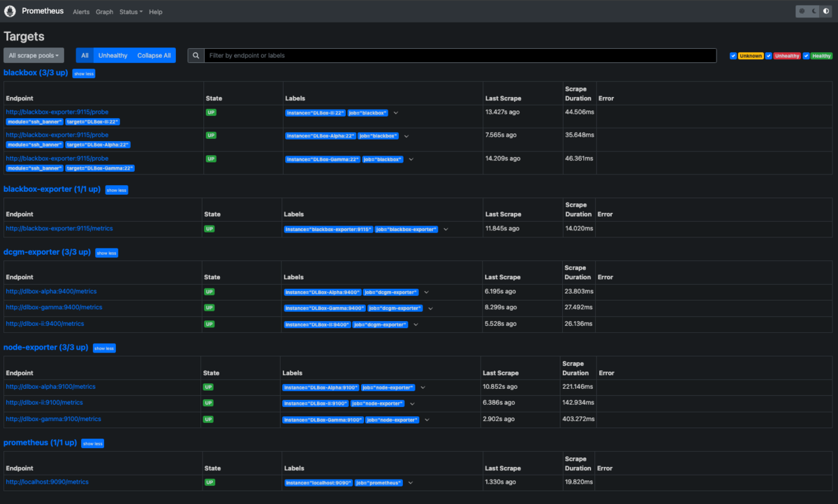
Task: Open the localhost:9090/metrics endpoint link
Action: pos(47,482)
